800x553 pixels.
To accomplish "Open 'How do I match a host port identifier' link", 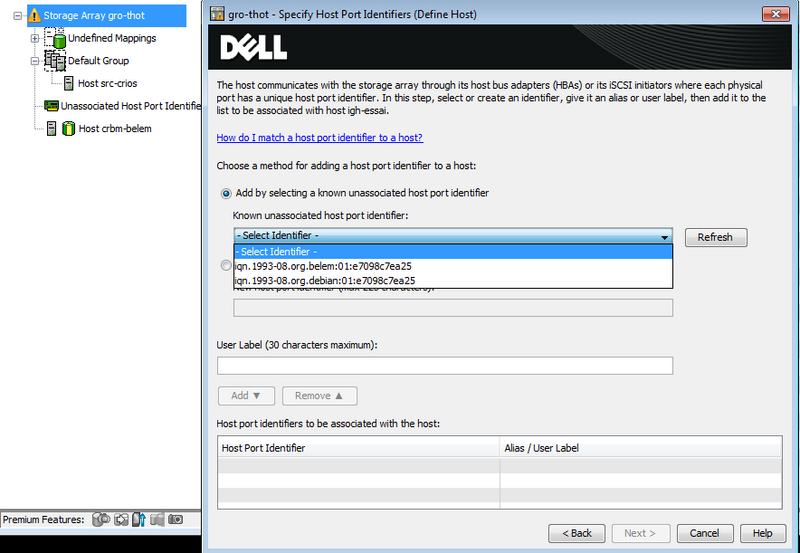I will tap(319, 138).
